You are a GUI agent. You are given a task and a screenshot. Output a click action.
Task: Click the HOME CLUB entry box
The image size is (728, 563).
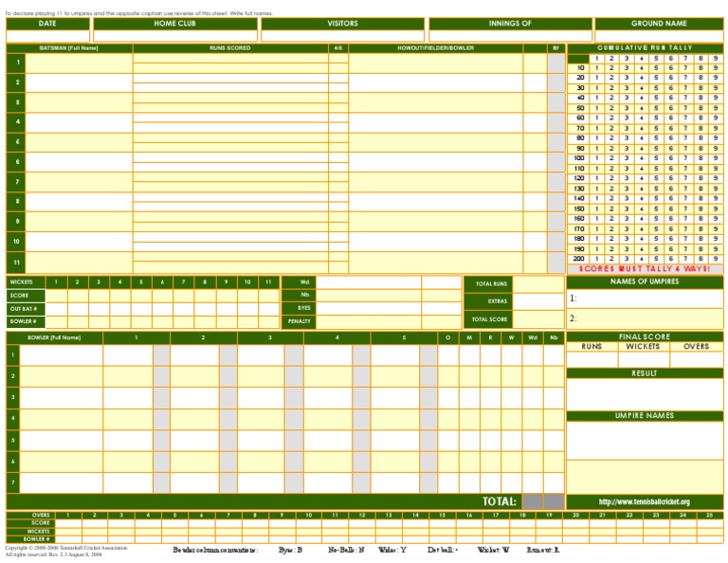(175, 36)
